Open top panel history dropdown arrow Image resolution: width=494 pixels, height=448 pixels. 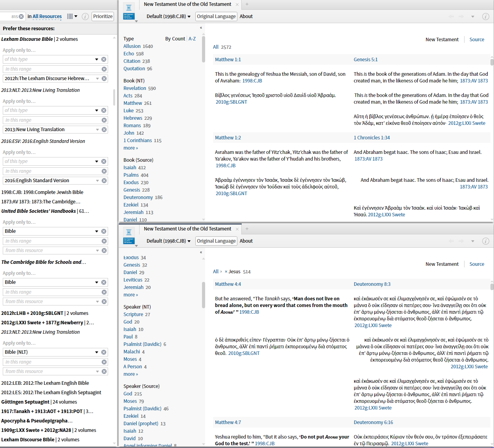[473, 16]
